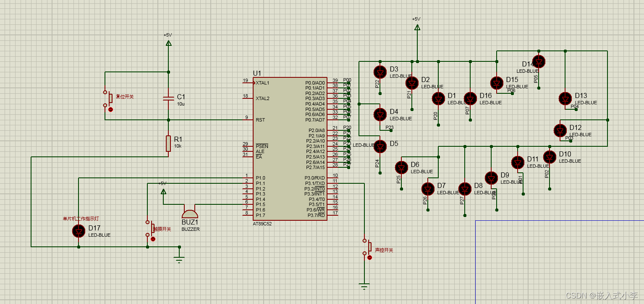Select LED D2 symbol
This screenshot has height=304, width=644.
(412, 83)
